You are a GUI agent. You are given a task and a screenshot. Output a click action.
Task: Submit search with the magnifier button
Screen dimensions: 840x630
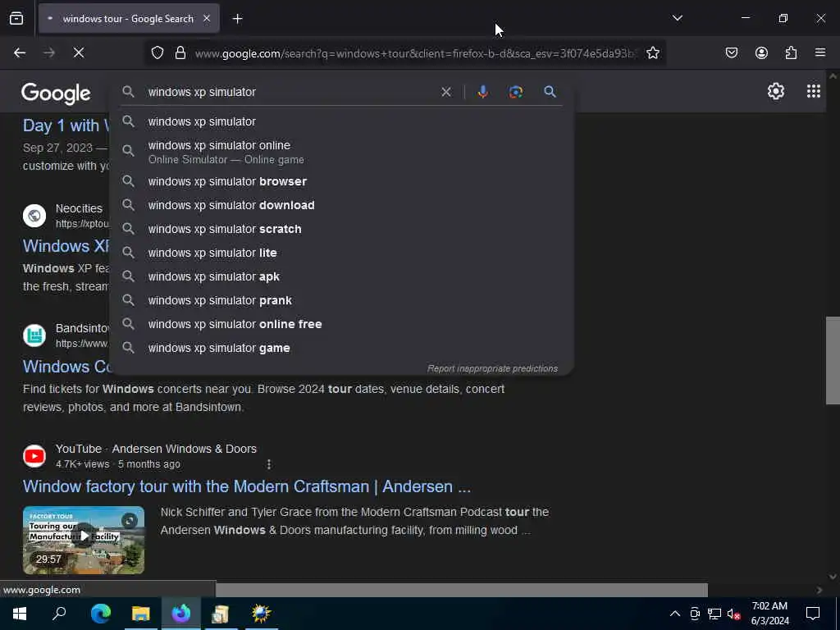pos(550,92)
